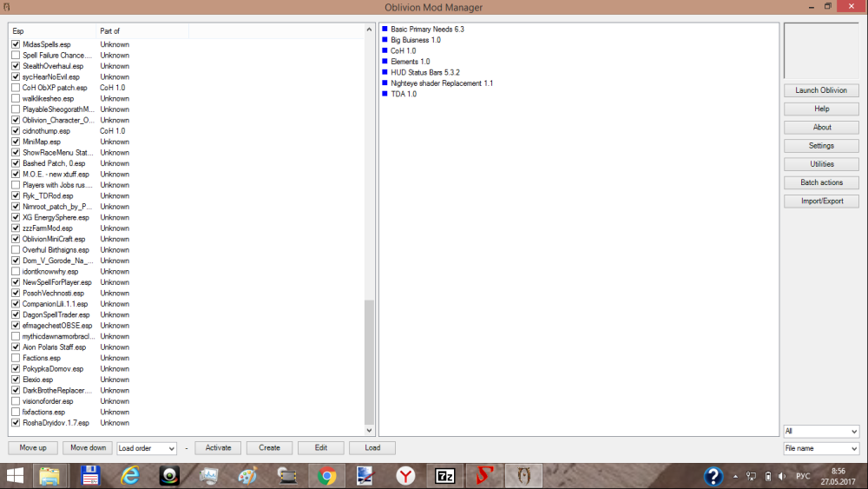The image size is (868, 489).
Task: Open Utilities button
Action: [821, 164]
